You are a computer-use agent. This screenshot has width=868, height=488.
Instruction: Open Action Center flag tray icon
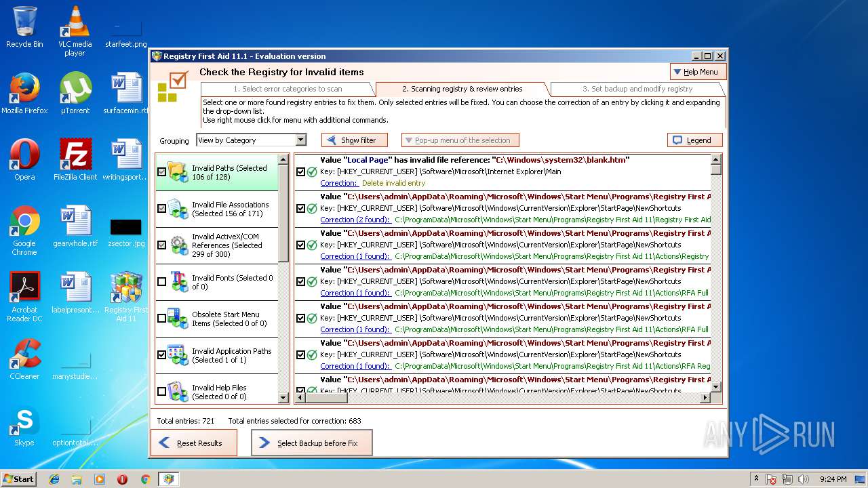pos(772,479)
